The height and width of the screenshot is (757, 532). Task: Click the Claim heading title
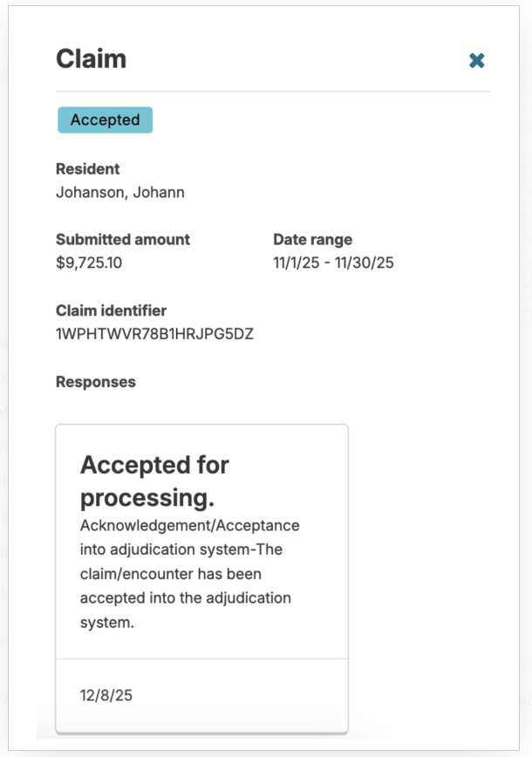point(91,58)
